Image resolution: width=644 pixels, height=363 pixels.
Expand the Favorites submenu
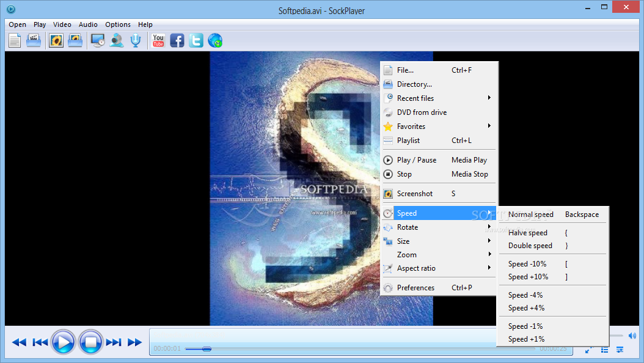tap(439, 127)
